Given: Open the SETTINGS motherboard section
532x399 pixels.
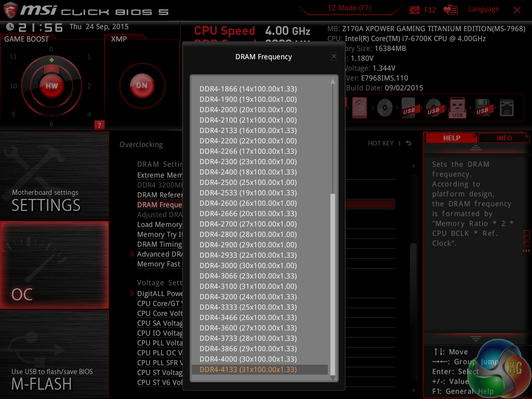Looking at the screenshot, I should tap(55, 177).
